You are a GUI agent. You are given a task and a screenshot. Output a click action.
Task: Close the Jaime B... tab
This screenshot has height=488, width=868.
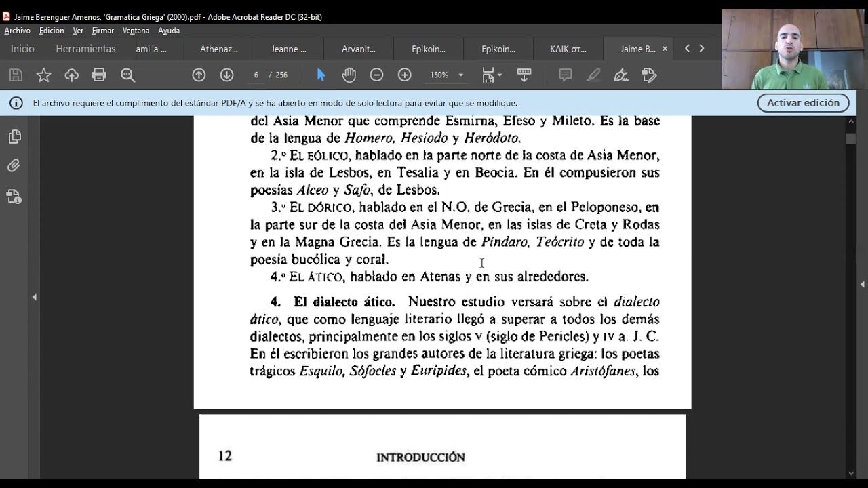pos(665,49)
